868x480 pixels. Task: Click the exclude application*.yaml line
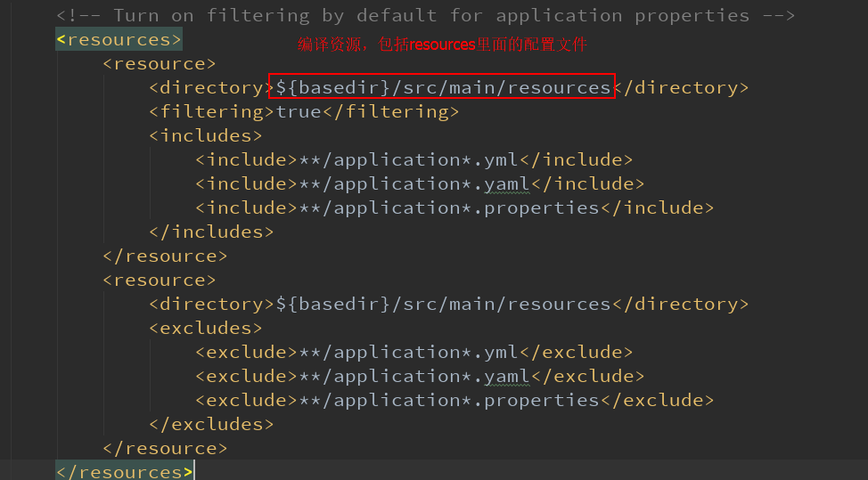(x=420, y=376)
